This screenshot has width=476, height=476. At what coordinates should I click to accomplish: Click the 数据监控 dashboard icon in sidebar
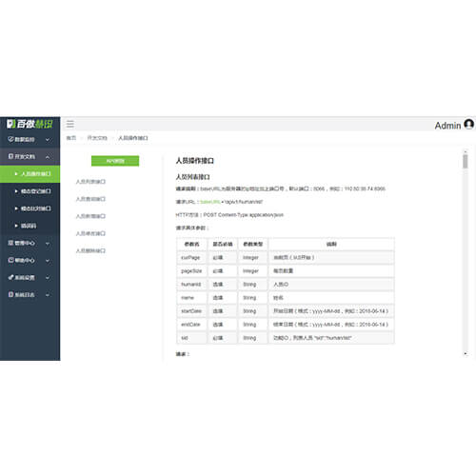pyautogui.click(x=10, y=139)
